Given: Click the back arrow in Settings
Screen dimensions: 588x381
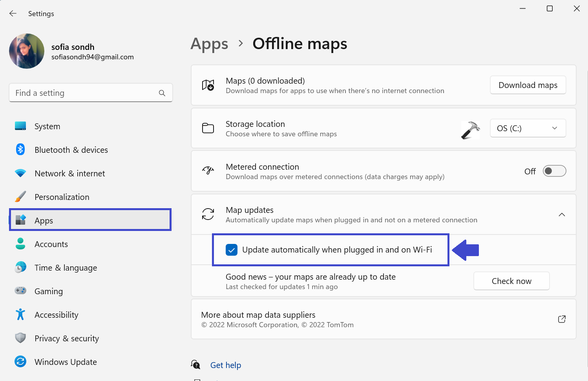Looking at the screenshot, I should click(x=13, y=14).
